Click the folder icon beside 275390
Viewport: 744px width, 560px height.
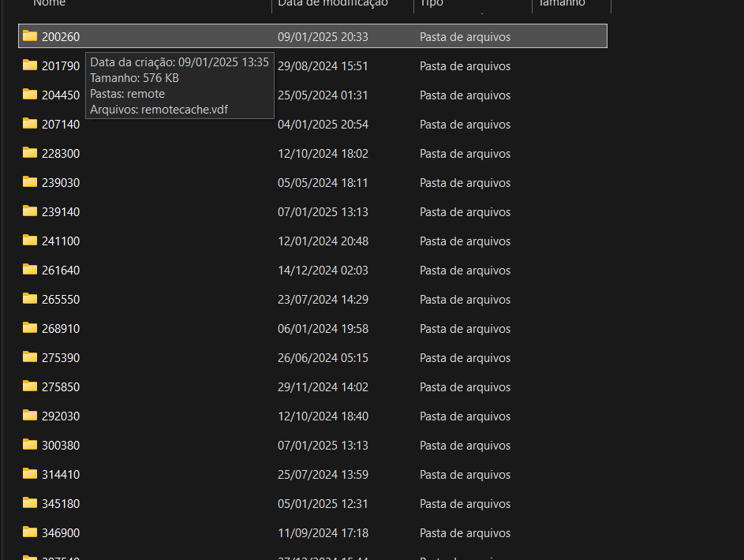30,357
